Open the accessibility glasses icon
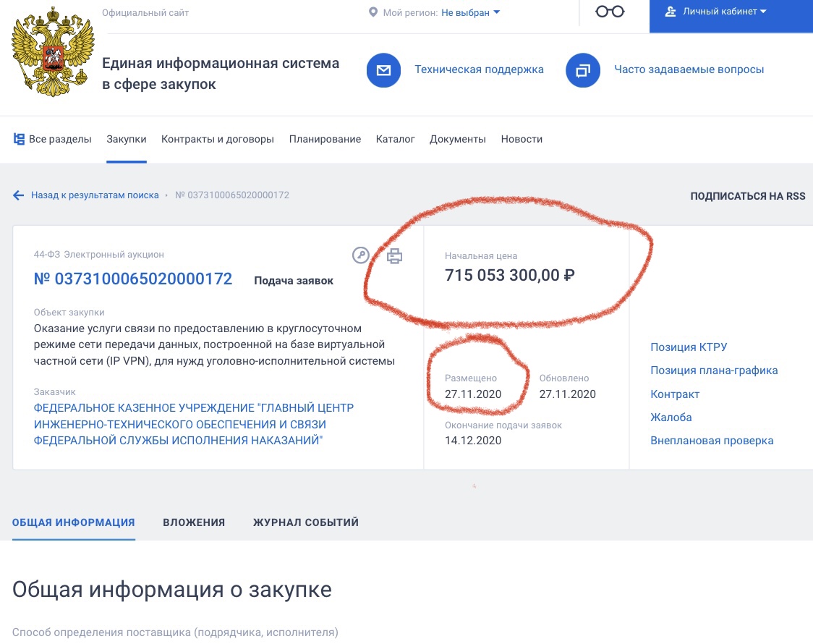The height and width of the screenshot is (644, 813). click(610, 12)
